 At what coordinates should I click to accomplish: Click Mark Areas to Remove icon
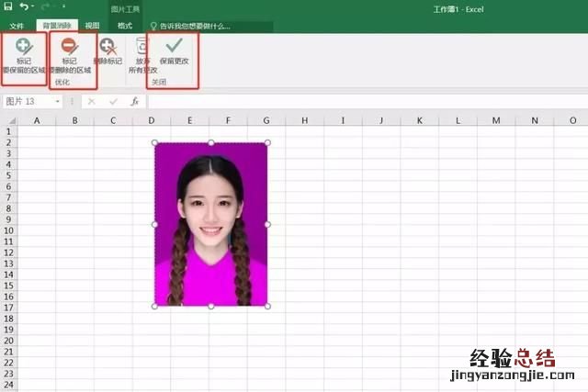coord(69,46)
